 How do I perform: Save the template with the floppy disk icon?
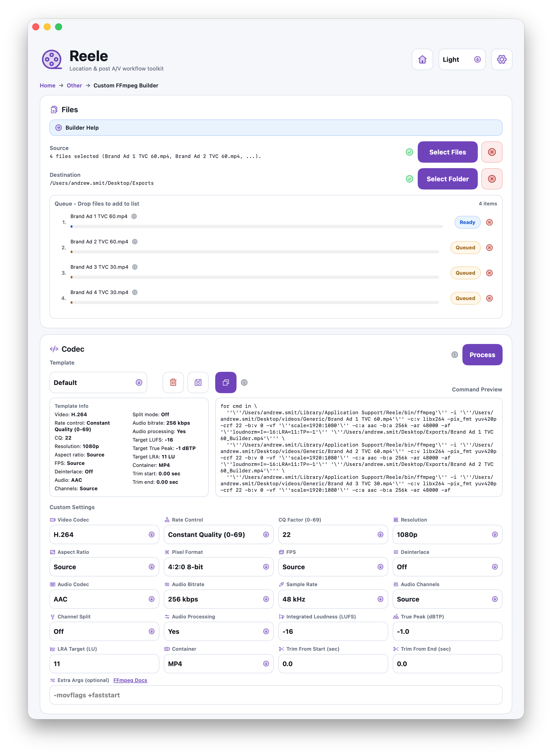[198, 382]
